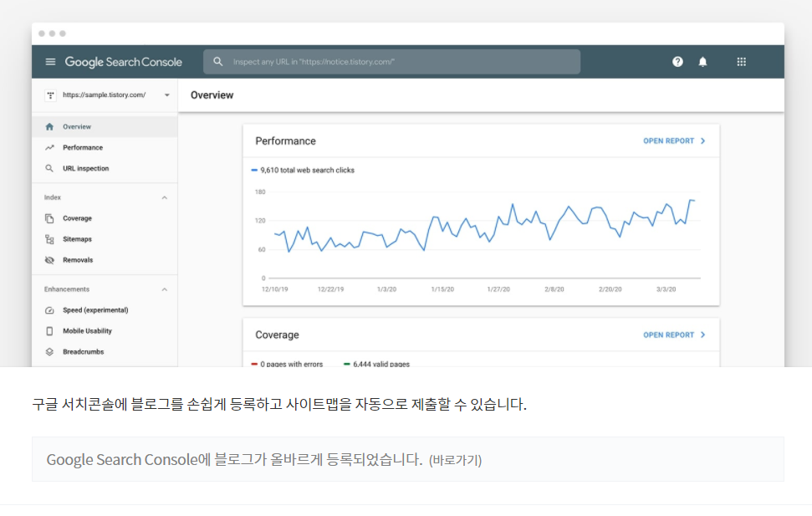
Task: Select Overview in the sidebar
Action: point(105,127)
